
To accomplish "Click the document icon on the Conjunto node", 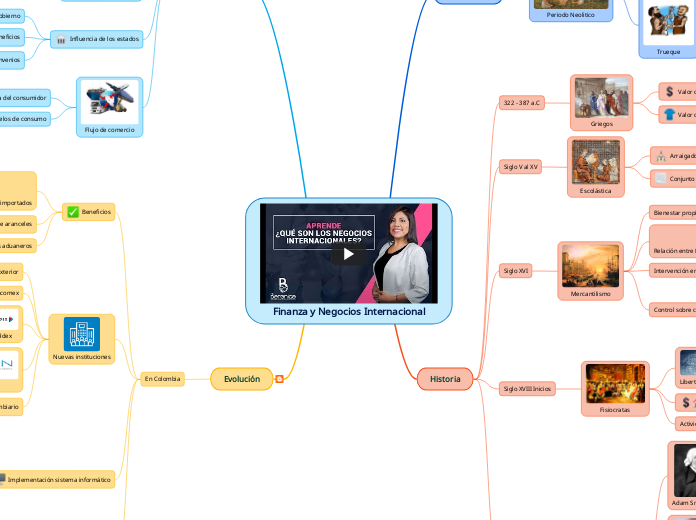I will pyautogui.click(x=661, y=179).
